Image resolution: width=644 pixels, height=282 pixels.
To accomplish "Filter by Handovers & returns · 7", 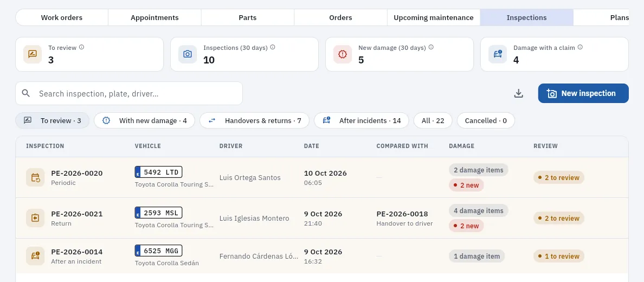I will 254,120.
